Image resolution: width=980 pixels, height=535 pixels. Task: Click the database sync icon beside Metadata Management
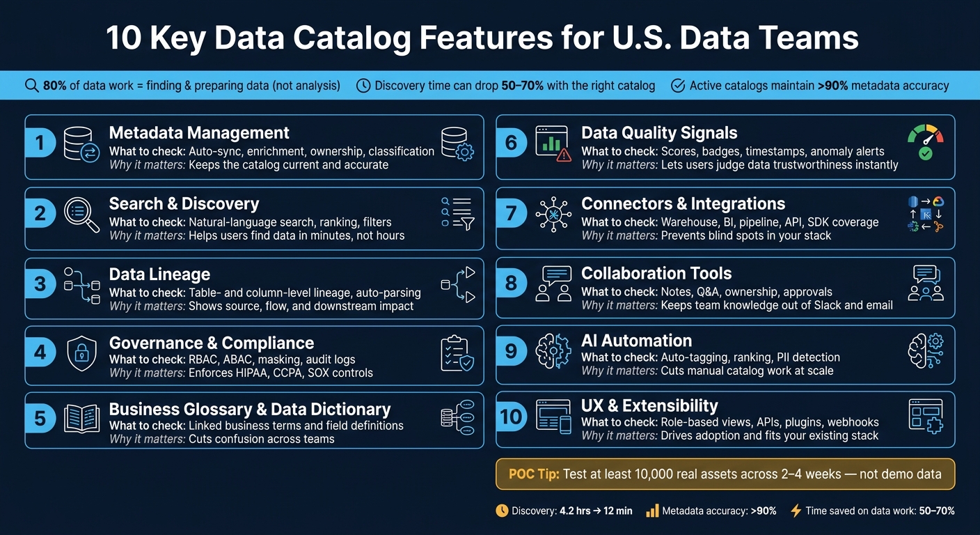tap(81, 146)
